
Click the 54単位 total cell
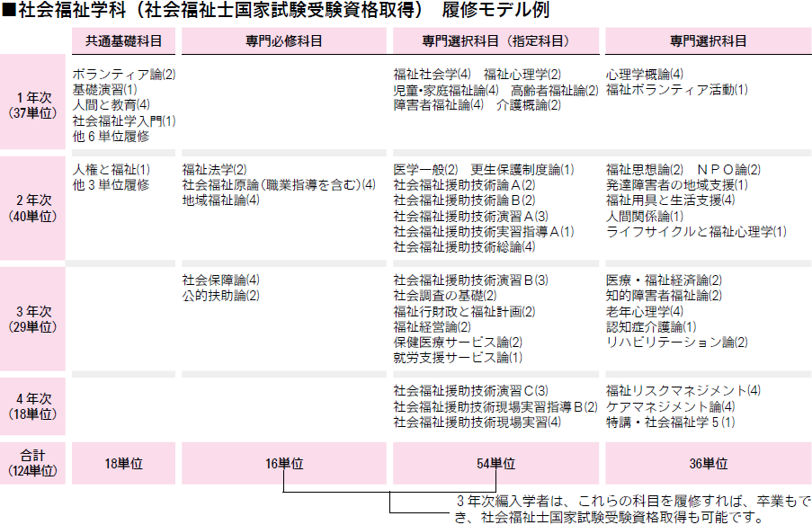click(495, 463)
